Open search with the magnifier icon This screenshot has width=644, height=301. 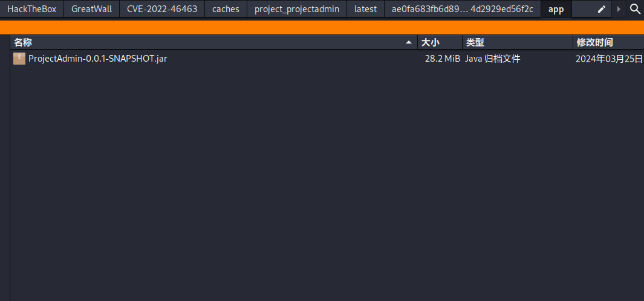point(634,9)
